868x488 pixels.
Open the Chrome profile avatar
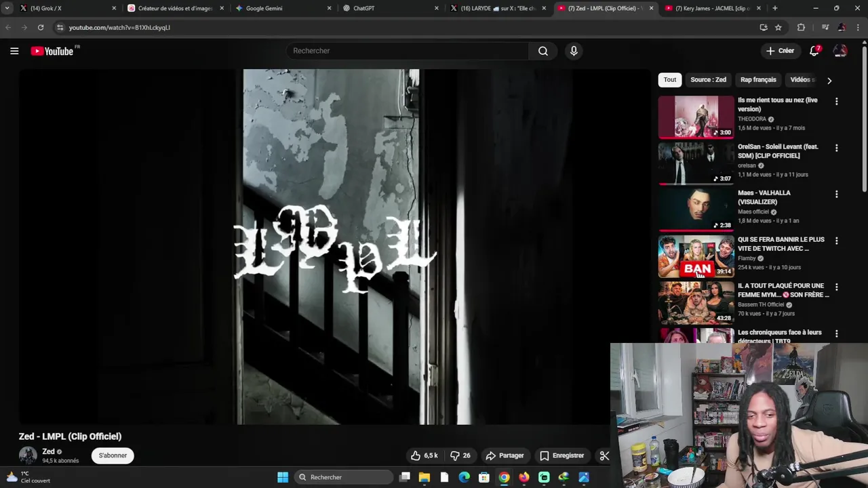pos(842,27)
